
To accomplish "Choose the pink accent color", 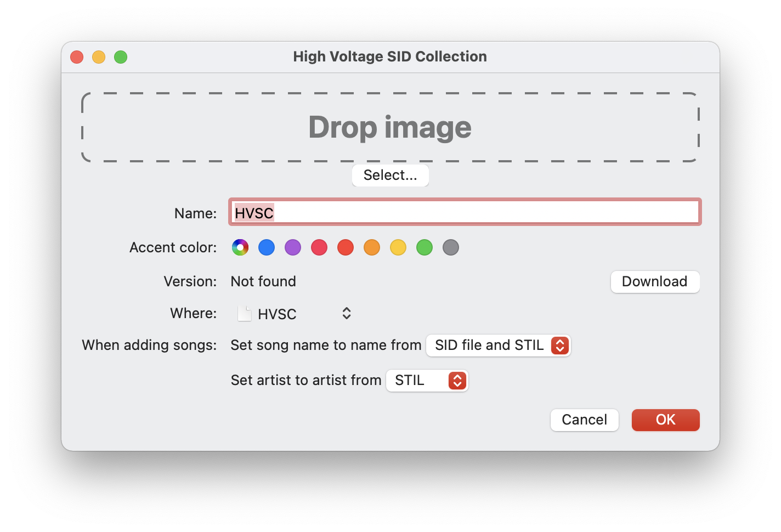I will (x=319, y=247).
